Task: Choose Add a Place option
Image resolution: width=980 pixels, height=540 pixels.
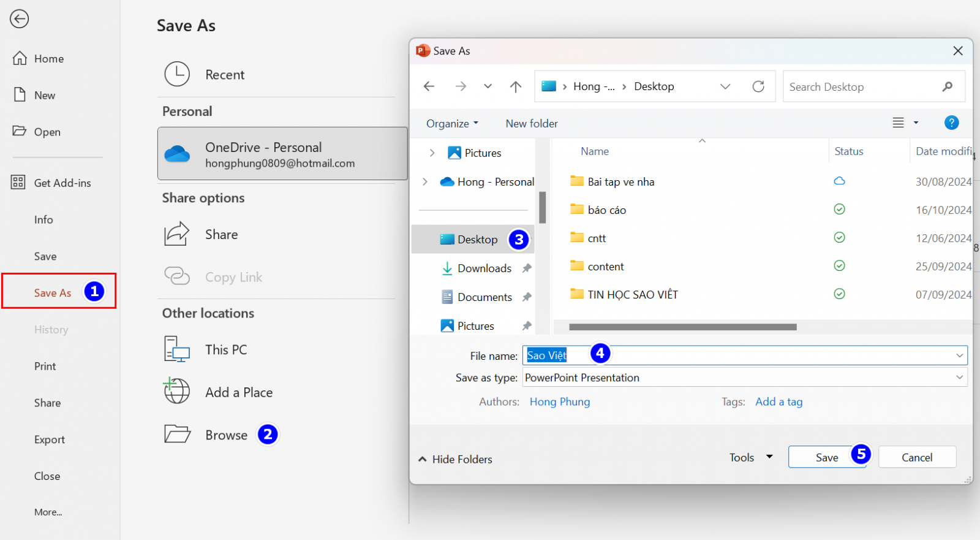Action: [x=238, y=393]
